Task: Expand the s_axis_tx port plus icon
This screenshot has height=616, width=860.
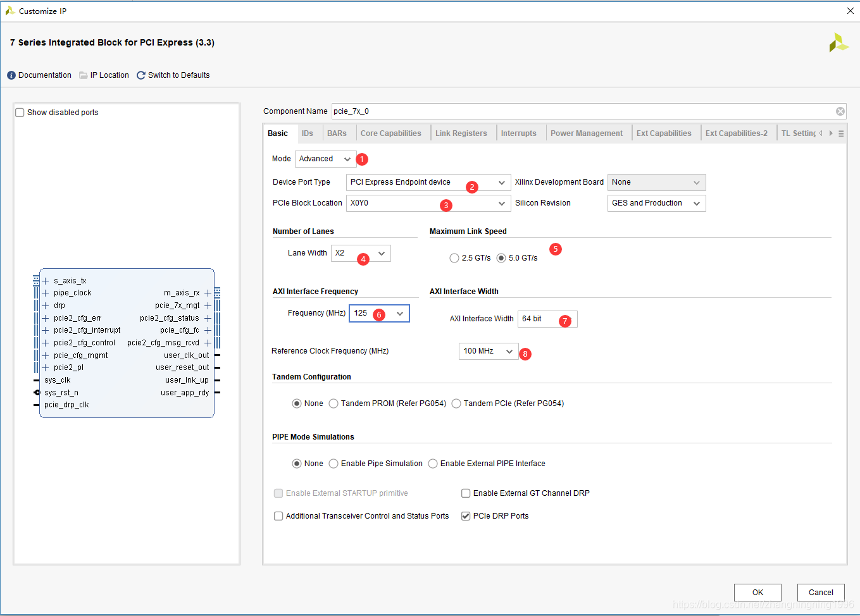Action: [x=45, y=281]
